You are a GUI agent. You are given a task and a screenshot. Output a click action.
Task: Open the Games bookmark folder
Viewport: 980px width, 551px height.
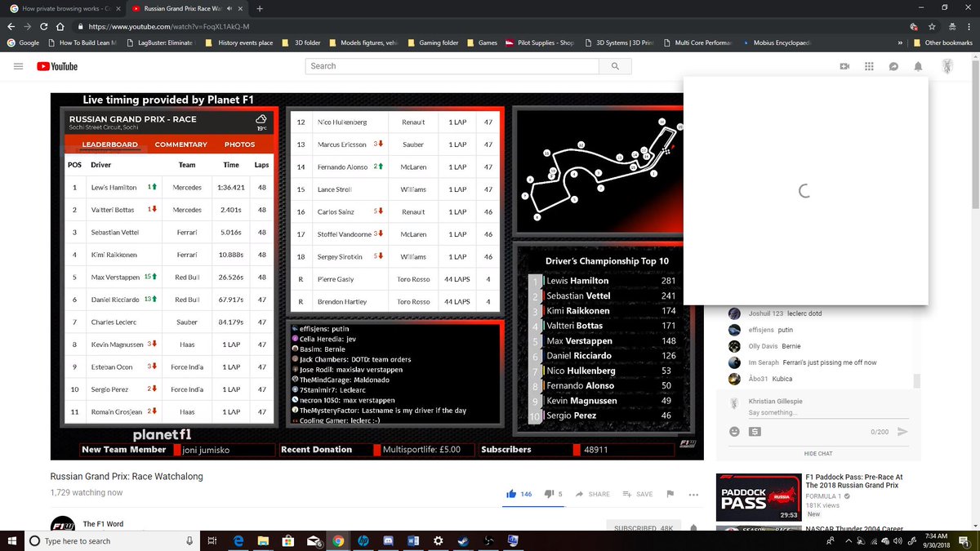(x=481, y=42)
